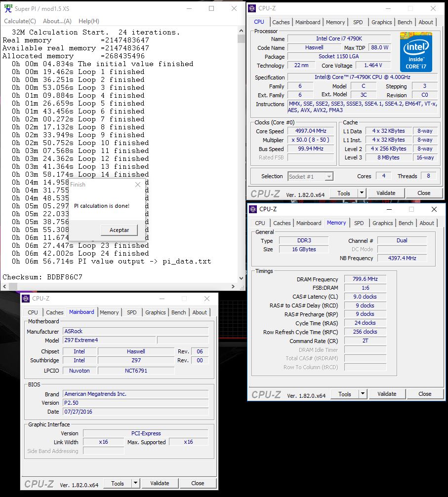Click Tools button in the CPU-Z Mainboard window

(x=118, y=484)
